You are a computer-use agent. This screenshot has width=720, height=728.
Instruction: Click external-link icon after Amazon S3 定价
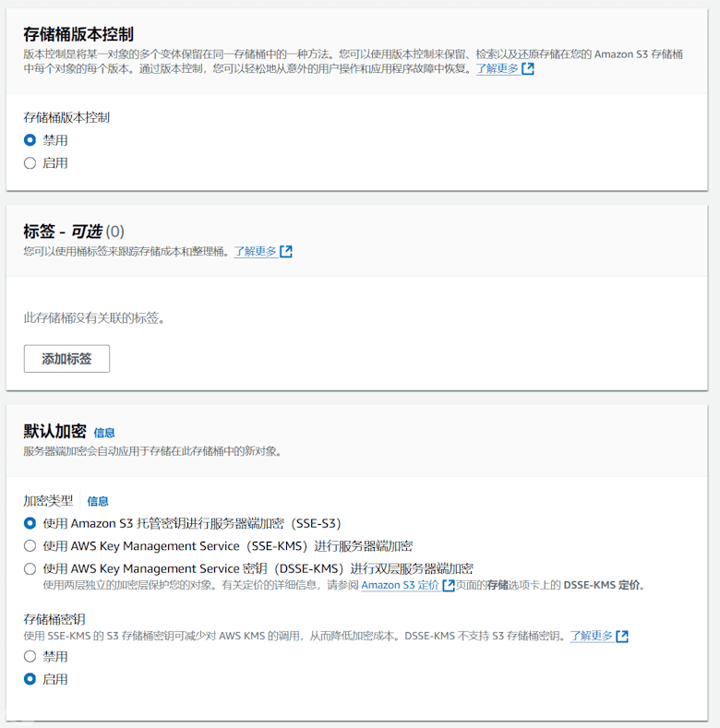(449, 585)
